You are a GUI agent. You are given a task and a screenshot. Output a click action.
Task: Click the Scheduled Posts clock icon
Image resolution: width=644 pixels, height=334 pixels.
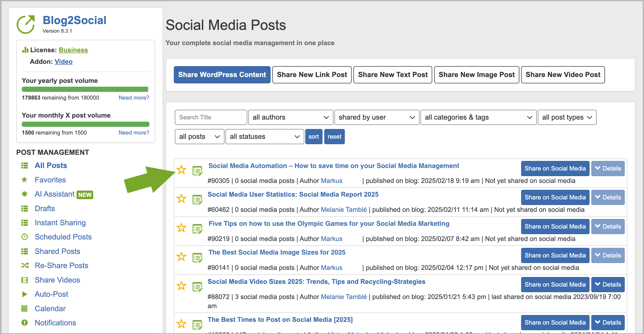[25, 237]
